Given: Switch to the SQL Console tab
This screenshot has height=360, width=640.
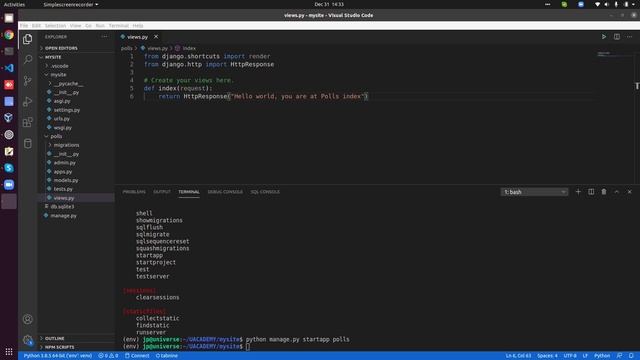Looking at the screenshot, I should click(x=265, y=192).
